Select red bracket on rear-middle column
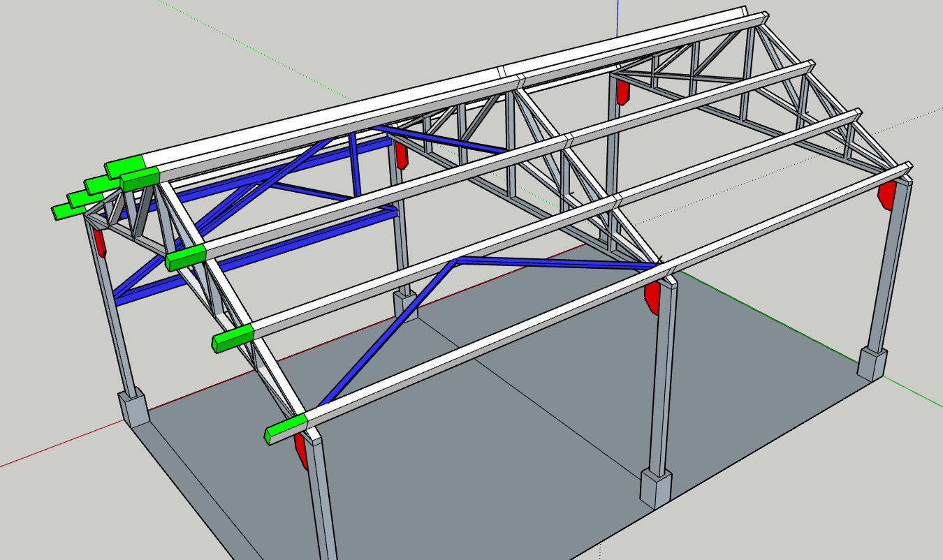This screenshot has height=560, width=943. pos(401,154)
